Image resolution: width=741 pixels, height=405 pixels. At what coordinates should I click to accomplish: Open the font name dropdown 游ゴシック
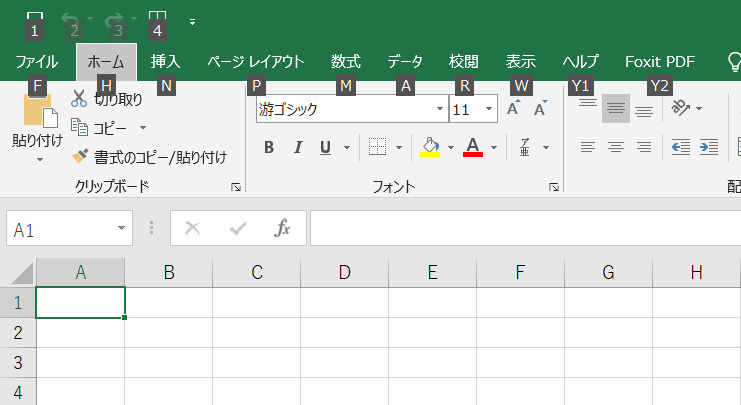click(439, 109)
